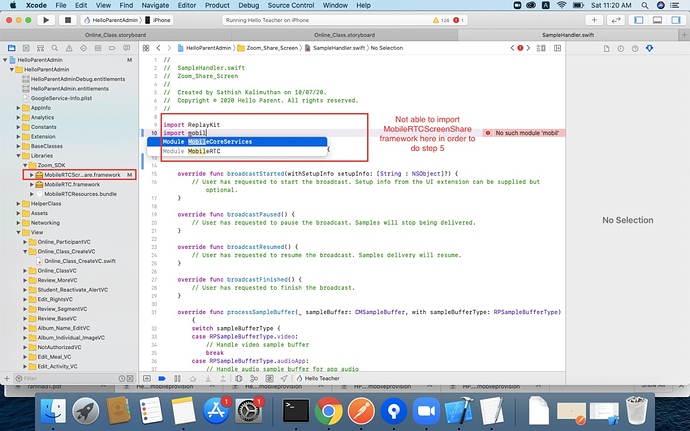Image resolution: width=690 pixels, height=431 pixels.
Task: Open Zoom app in the Dock
Action: coord(426,411)
